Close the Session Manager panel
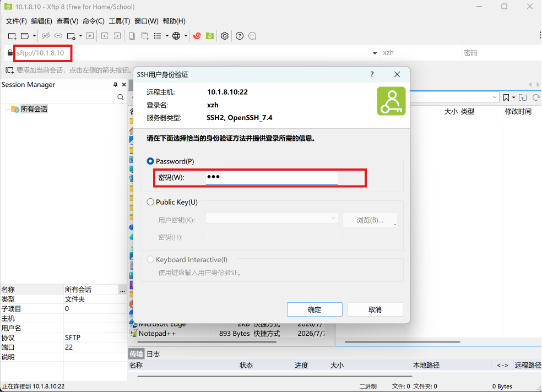 [x=124, y=85]
